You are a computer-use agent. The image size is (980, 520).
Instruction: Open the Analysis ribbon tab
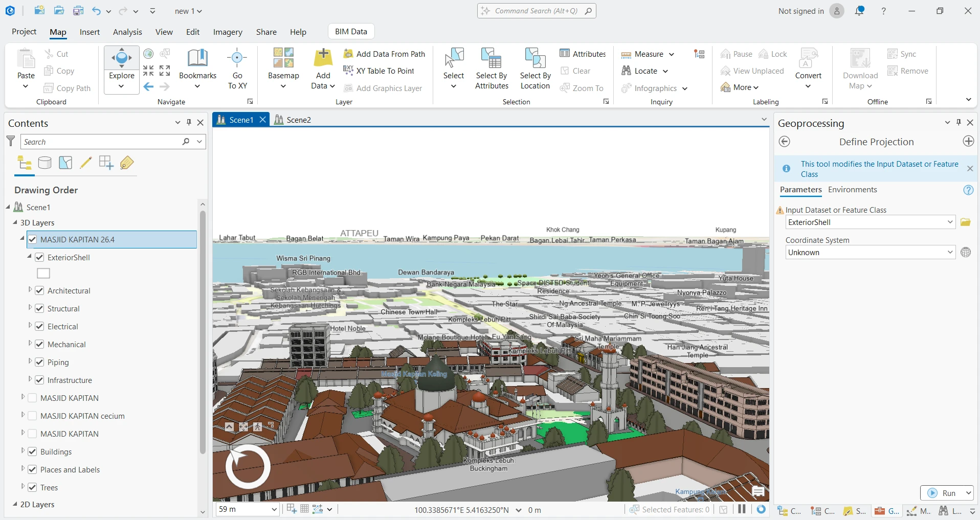(x=127, y=32)
